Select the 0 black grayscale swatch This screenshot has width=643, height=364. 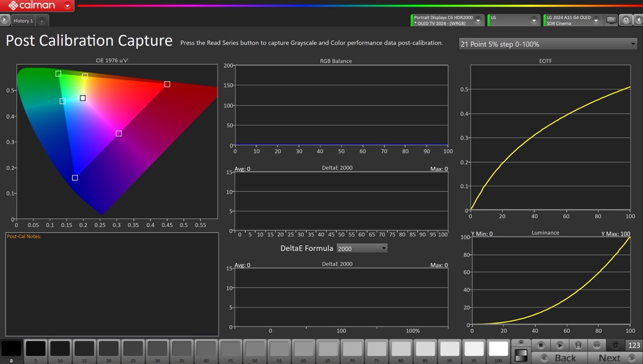(x=11, y=350)
